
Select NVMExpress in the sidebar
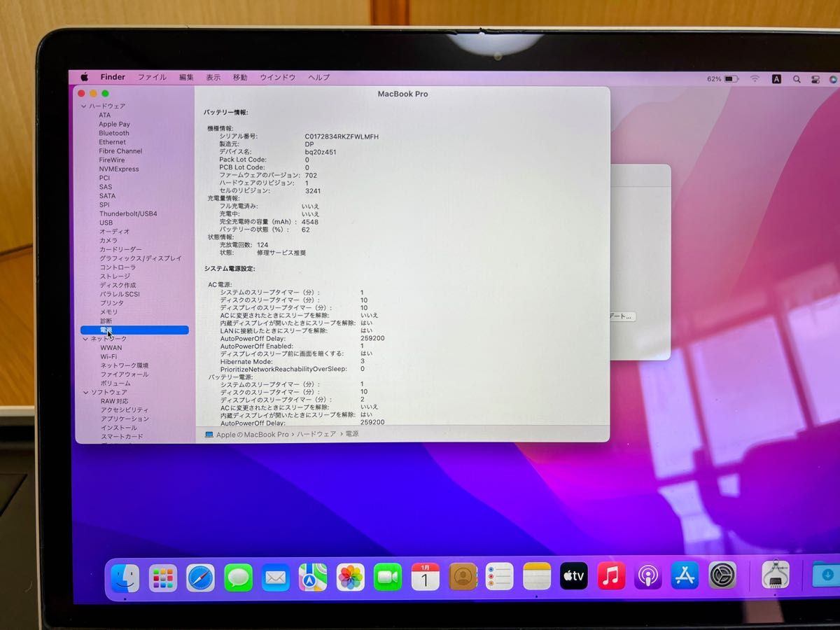(118, 169)
